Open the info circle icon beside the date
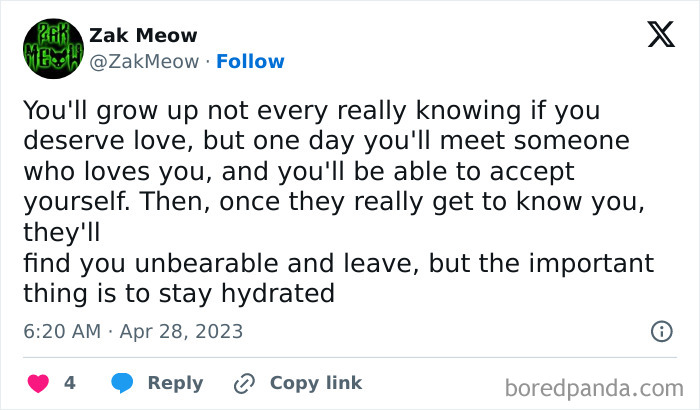This screenshot has width=700, height=410. click(x=661, y=331)
